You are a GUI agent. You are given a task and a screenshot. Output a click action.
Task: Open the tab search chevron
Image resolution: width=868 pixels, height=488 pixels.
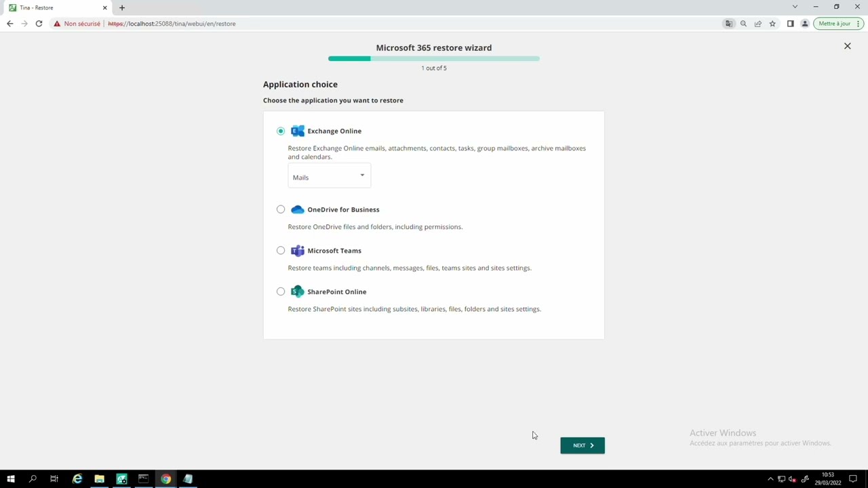795,7
